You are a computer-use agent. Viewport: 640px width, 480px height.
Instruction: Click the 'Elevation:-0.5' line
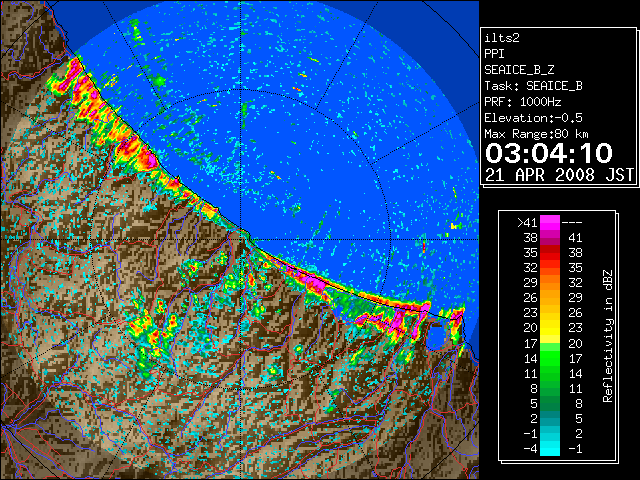(533, 118)
